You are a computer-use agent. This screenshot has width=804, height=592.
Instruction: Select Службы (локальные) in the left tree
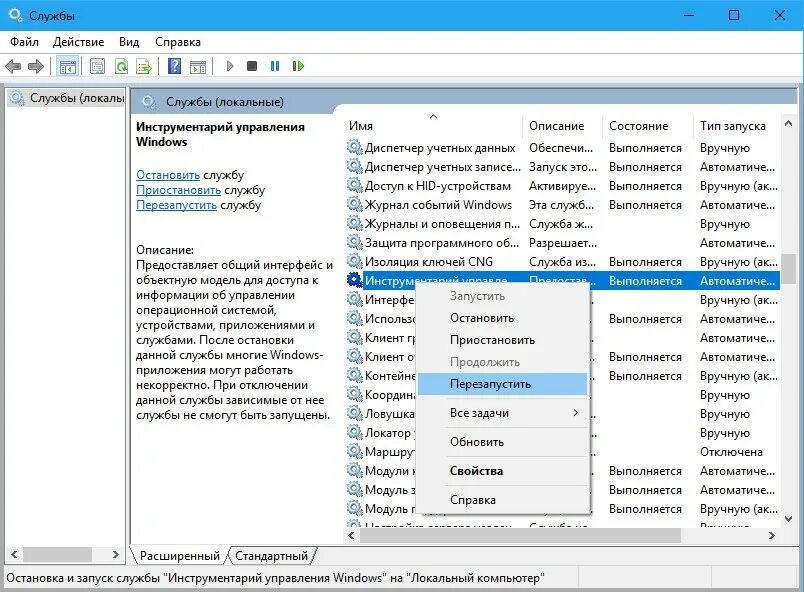click(67, 97)
